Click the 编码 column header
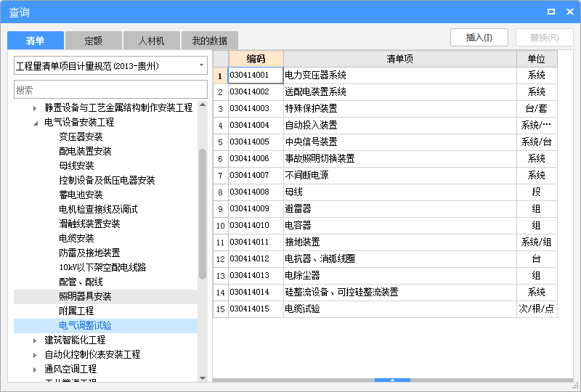Viewport: 581px width, 392px height. [x=256, y=59]
